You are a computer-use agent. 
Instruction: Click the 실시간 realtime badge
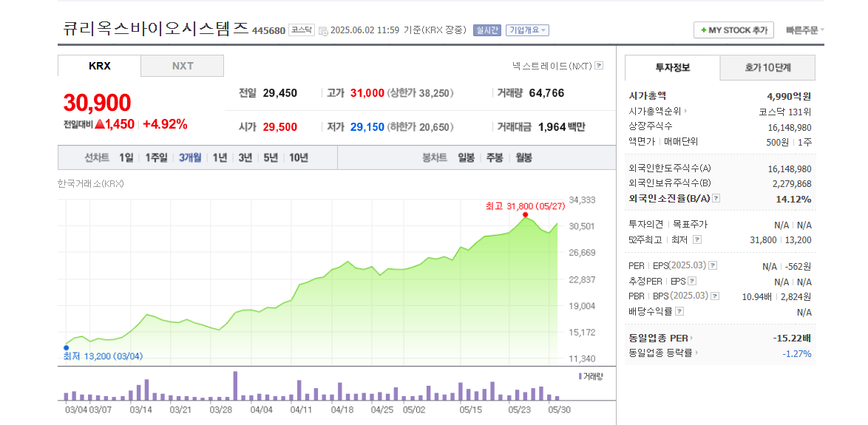click(x=487, y=30)
